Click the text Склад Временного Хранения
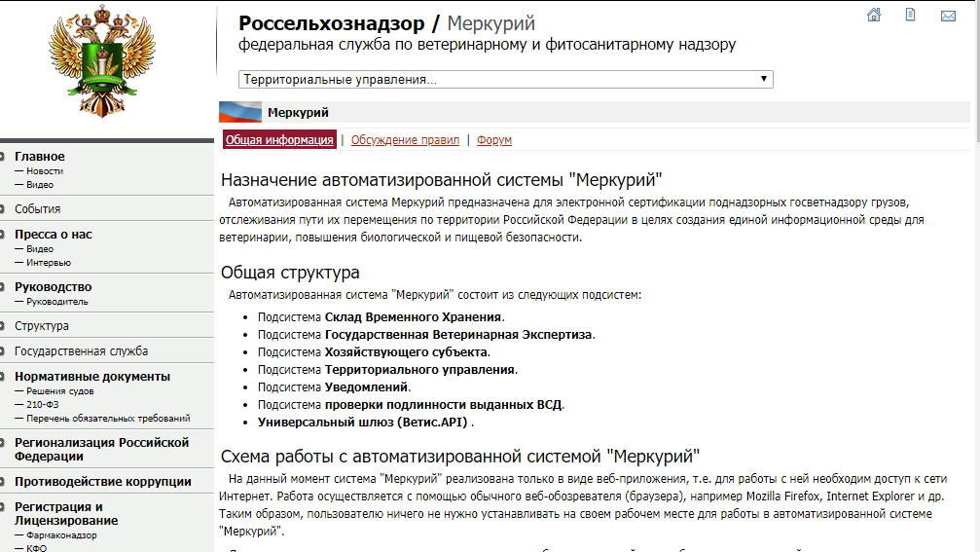 tap(414, 317)
